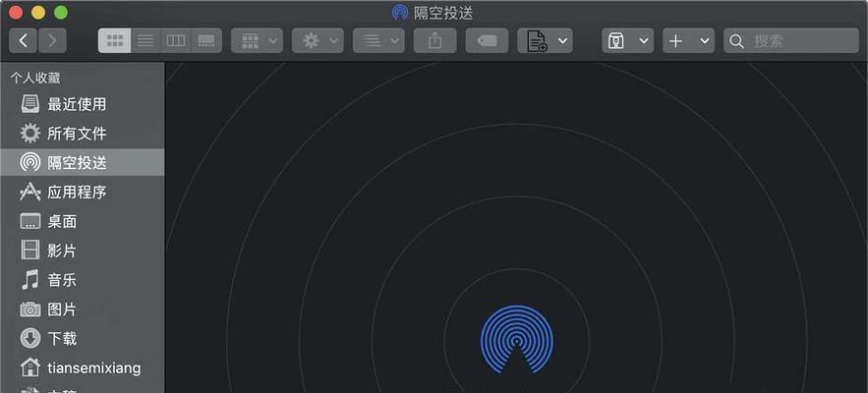The image size is (868, 393).
Task: Expand the plus button dropdown arrow
Action: click(x=704, y=41)
